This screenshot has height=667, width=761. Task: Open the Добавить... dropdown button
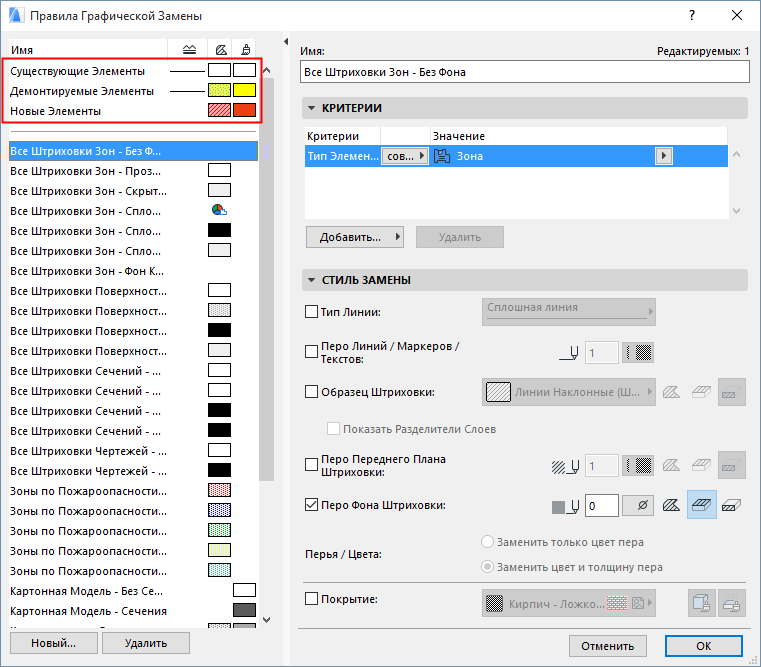pos(355,237)
